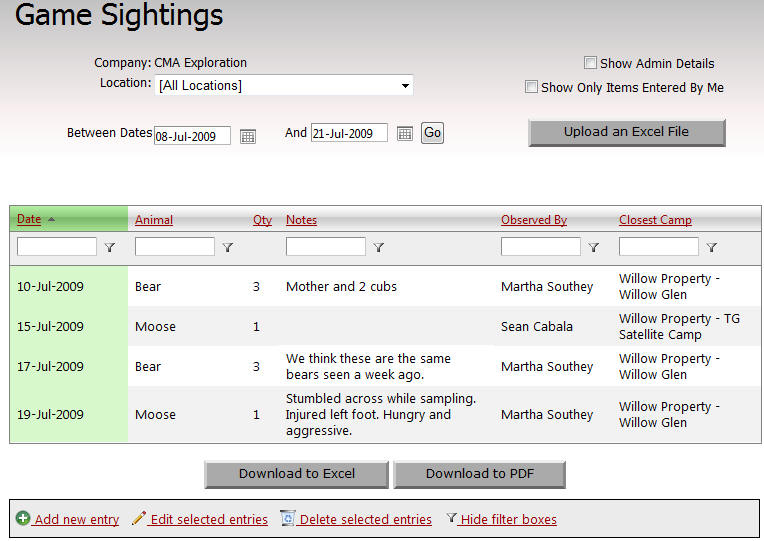Click the pencil Edit icon

tap(139, 518)
